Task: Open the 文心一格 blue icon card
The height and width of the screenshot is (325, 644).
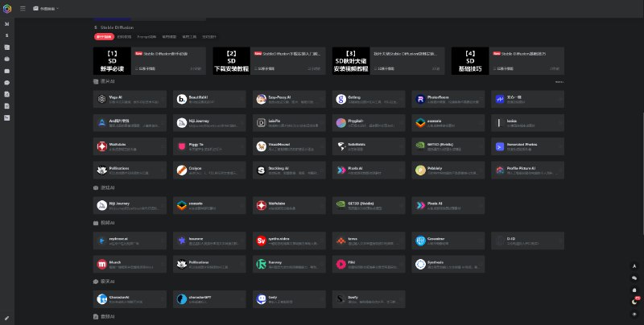Action: pyautogui.click(x=528, y=99)
